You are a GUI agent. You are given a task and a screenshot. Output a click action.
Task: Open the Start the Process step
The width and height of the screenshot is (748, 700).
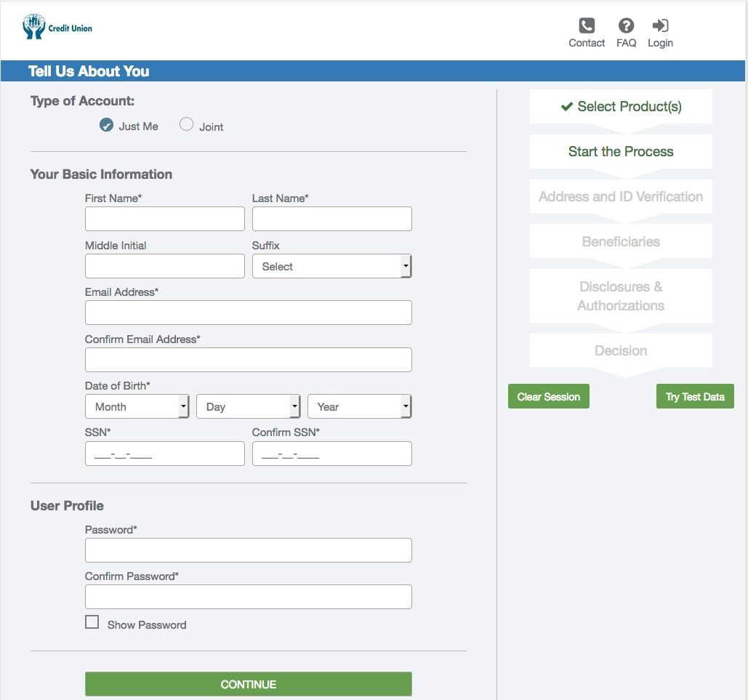621,152
